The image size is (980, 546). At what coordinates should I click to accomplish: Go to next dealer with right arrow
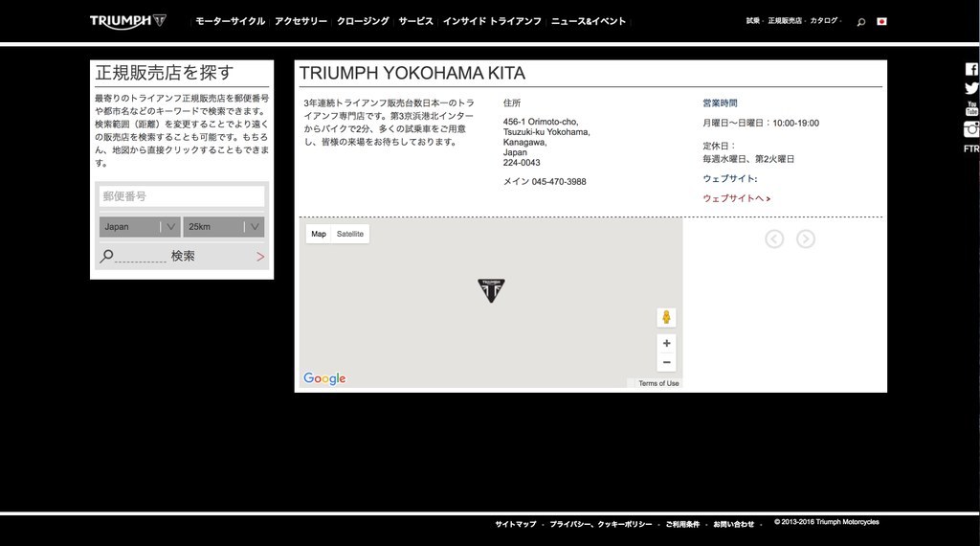pyautogui.click(x=806, y=239)
